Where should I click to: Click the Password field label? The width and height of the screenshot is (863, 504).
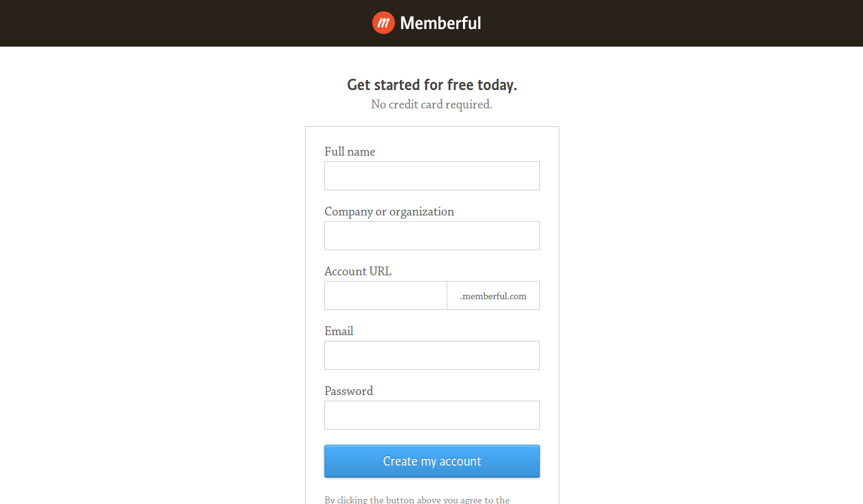348,391
